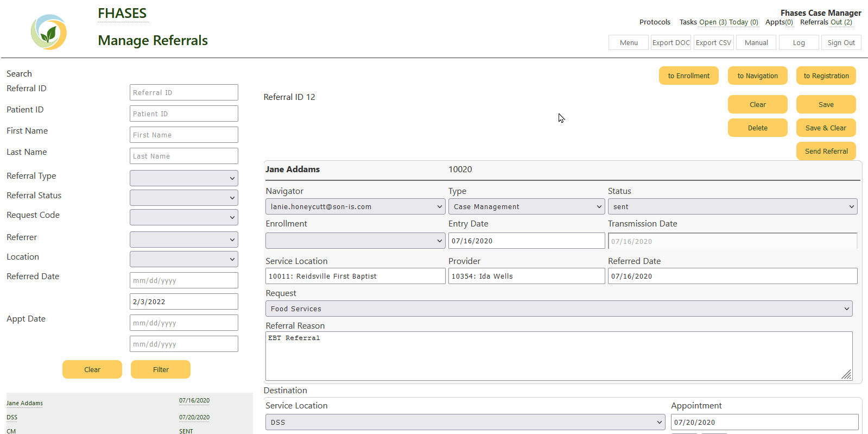Focus the Last Name search field
Viewport: 868px width, 434px height.
point(184,156)
